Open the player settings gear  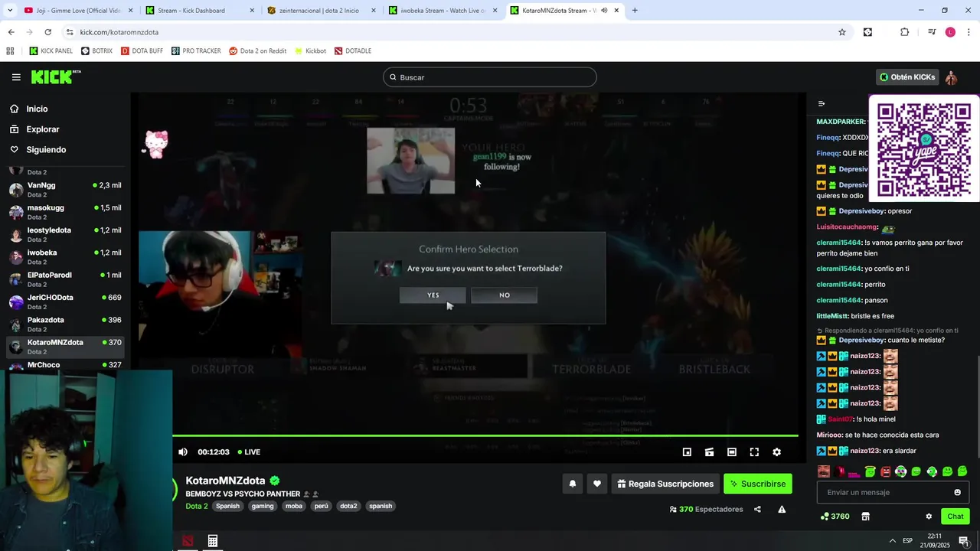coord(776,452)
